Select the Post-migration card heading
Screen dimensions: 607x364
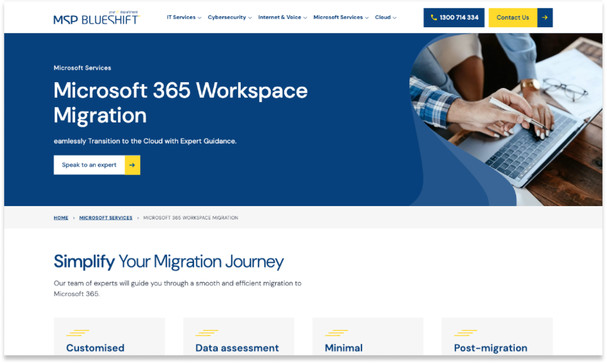tap(490, 348)
